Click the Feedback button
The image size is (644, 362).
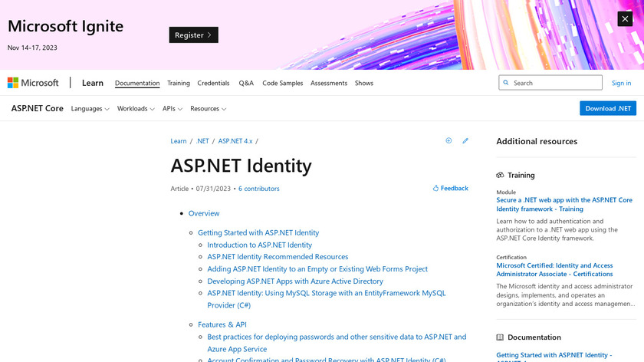pos(450,188)
